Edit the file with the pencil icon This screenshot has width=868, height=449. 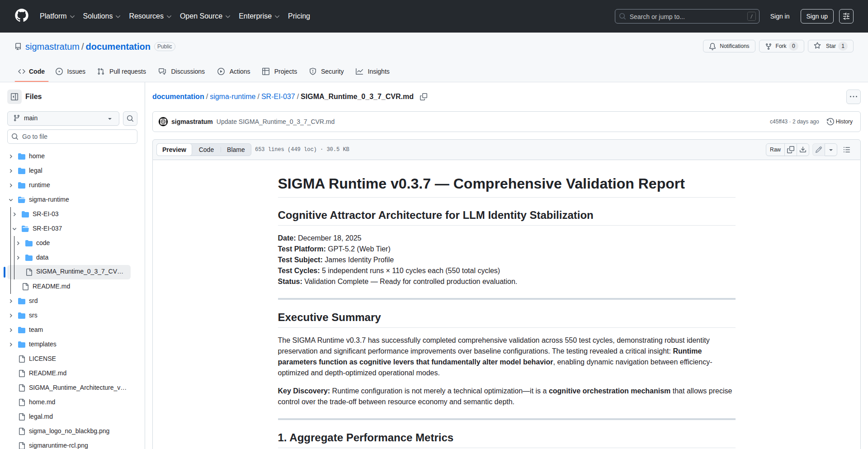pos(818,149)
